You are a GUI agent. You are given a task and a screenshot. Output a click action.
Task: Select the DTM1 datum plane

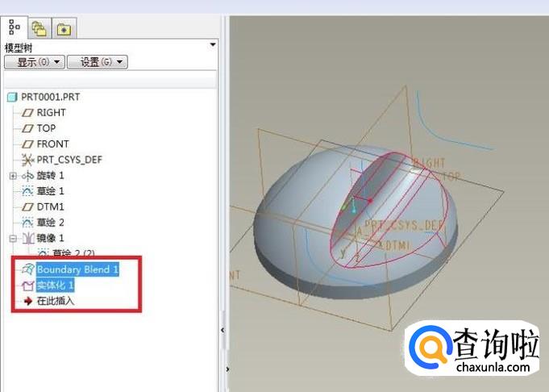[51, 206]
